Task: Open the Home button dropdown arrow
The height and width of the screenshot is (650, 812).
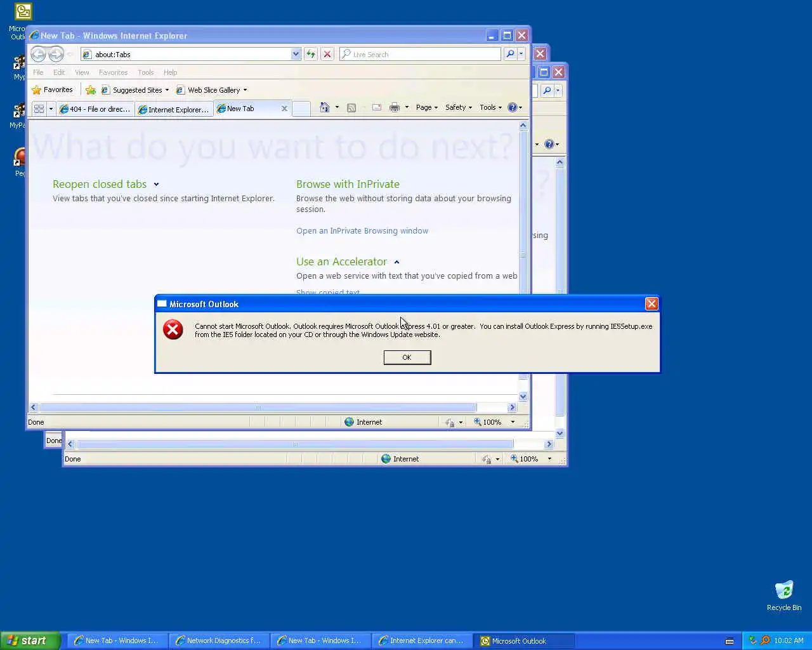Action: pos(337,107)
